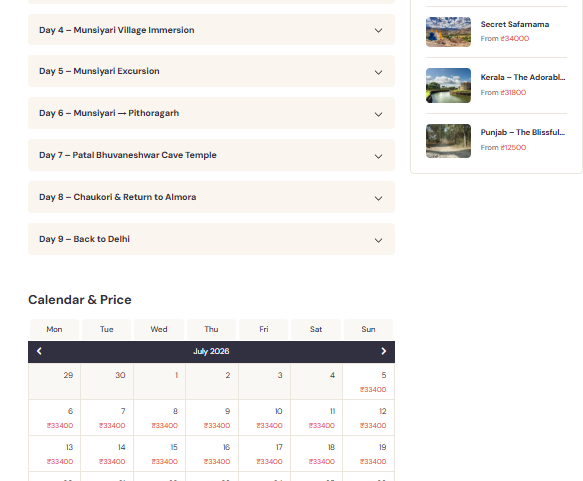Click June 30 calendar cell
Image resolution: width=583 pixels, height=481 pixels.
(x=107, y=382)
